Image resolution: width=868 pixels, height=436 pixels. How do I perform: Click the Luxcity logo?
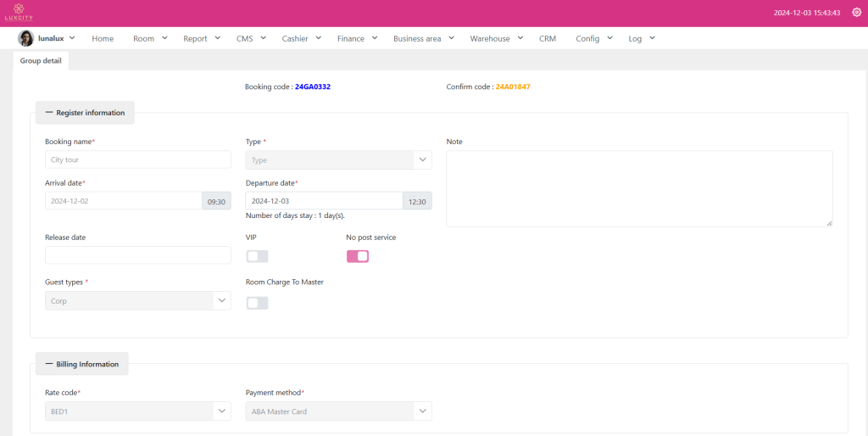17,13
